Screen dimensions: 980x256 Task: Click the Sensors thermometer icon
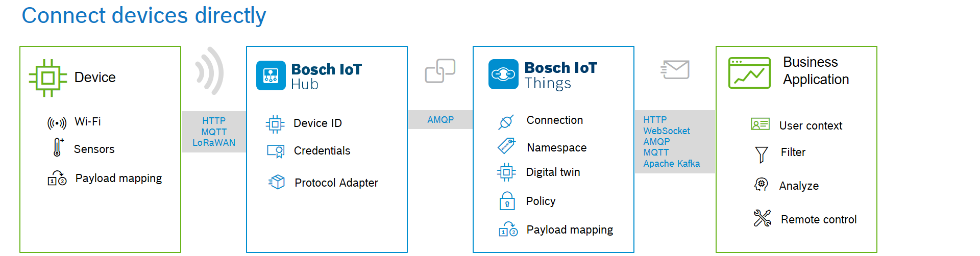(58, 147)
